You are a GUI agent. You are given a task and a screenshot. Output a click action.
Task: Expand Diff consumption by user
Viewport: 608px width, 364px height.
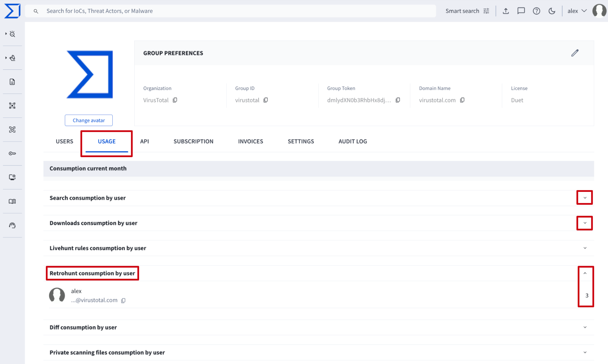tap(585, 327)
